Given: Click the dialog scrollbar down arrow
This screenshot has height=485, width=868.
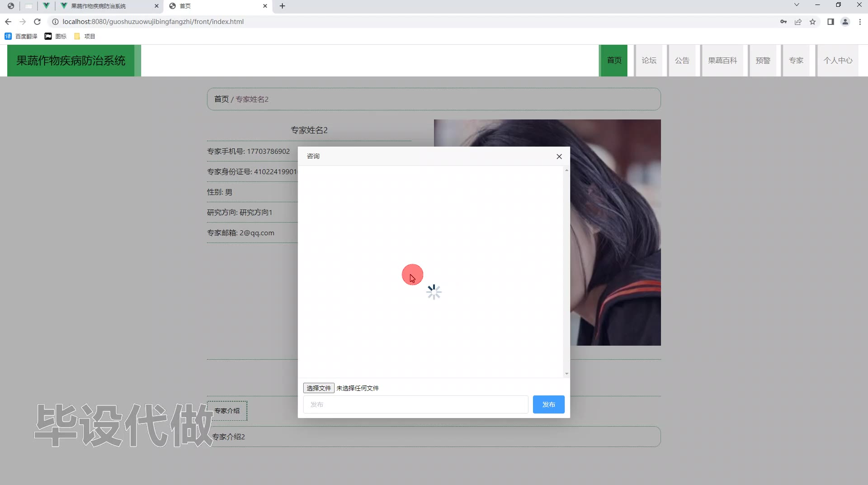Looking at the screenshot, I should tap(566, 374).
